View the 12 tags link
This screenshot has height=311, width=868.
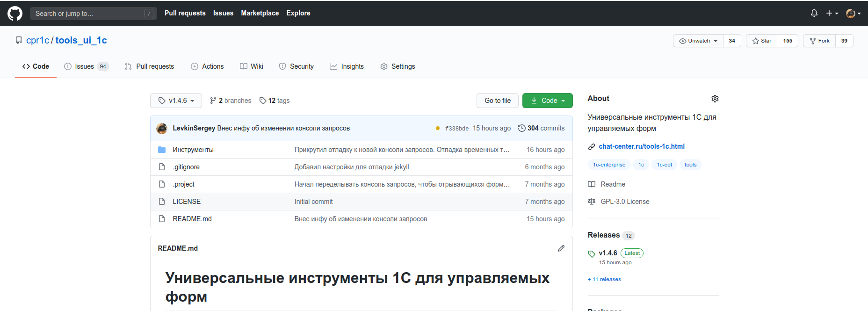tap(275, 101)
